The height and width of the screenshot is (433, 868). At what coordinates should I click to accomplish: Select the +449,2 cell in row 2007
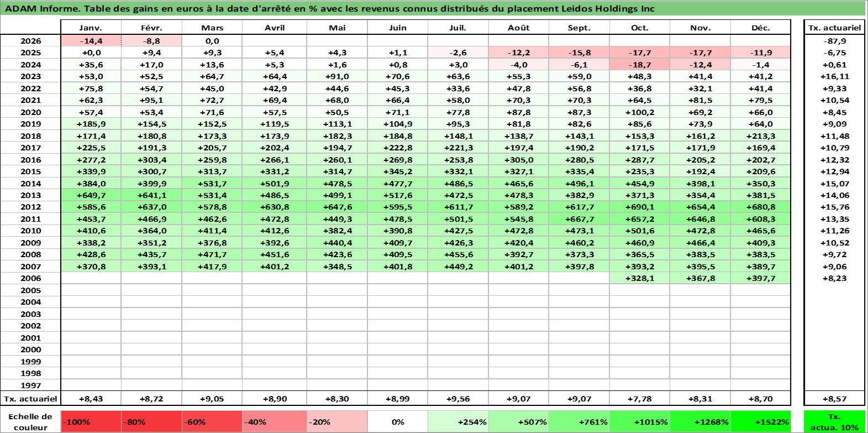[x=457, y=267]
